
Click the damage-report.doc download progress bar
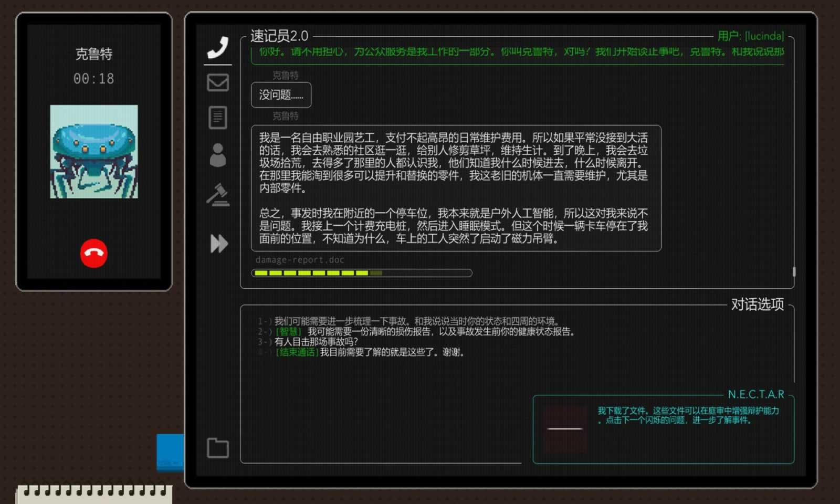(361, 273)
